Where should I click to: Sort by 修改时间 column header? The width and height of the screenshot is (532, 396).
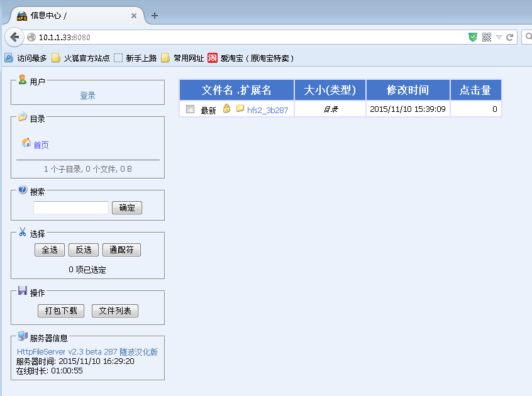[x=408, y=90]
